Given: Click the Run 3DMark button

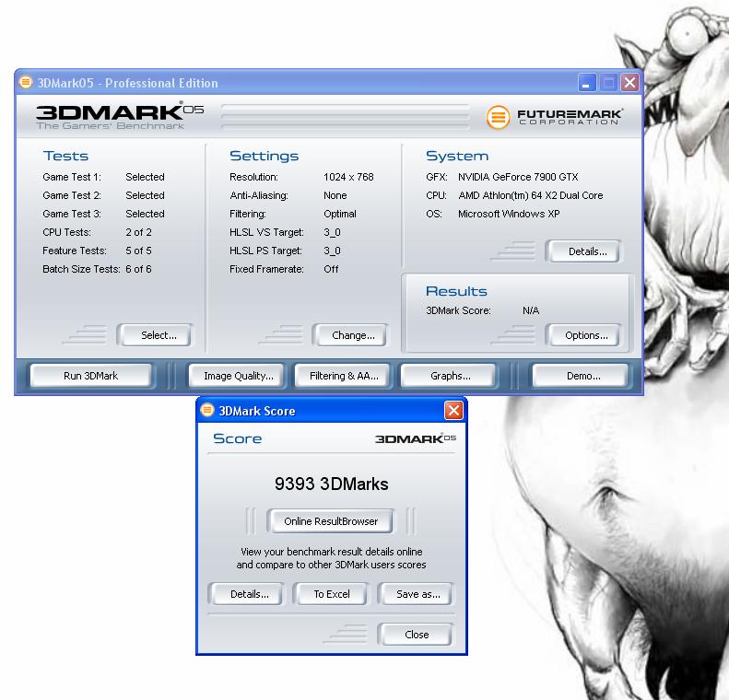Looking at the screenshot, I should 90,376.
